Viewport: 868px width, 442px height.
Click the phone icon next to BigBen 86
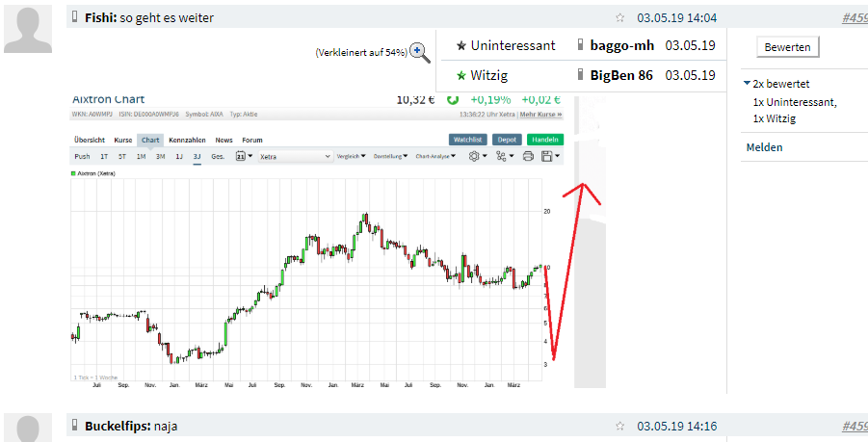tap(580, 74)
